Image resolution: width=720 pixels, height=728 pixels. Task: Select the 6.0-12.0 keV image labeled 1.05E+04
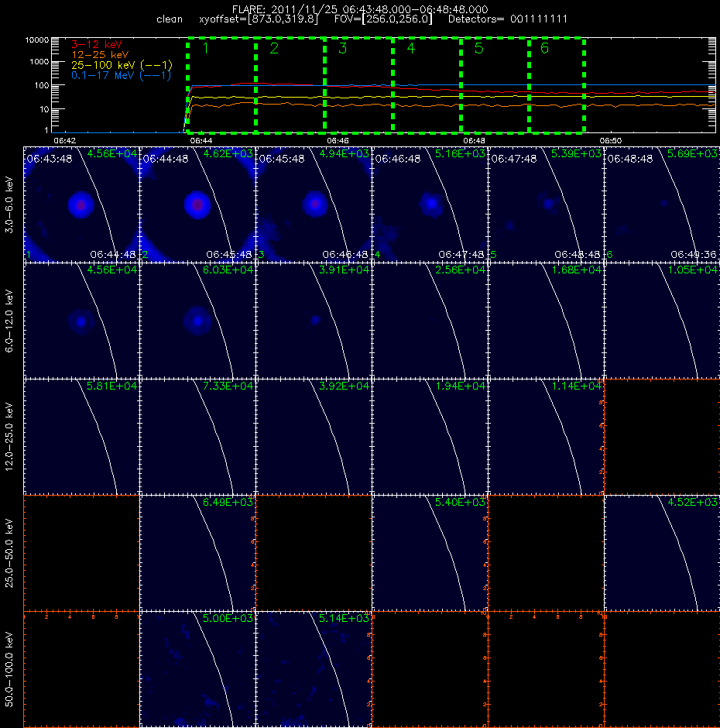point(662,321)
